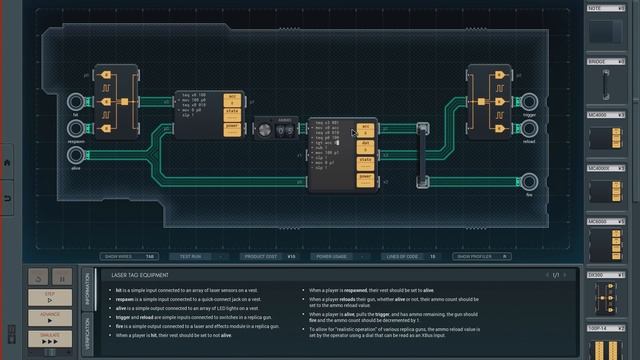
Task: Select the alive output terminal
Action: pos(76,155)
